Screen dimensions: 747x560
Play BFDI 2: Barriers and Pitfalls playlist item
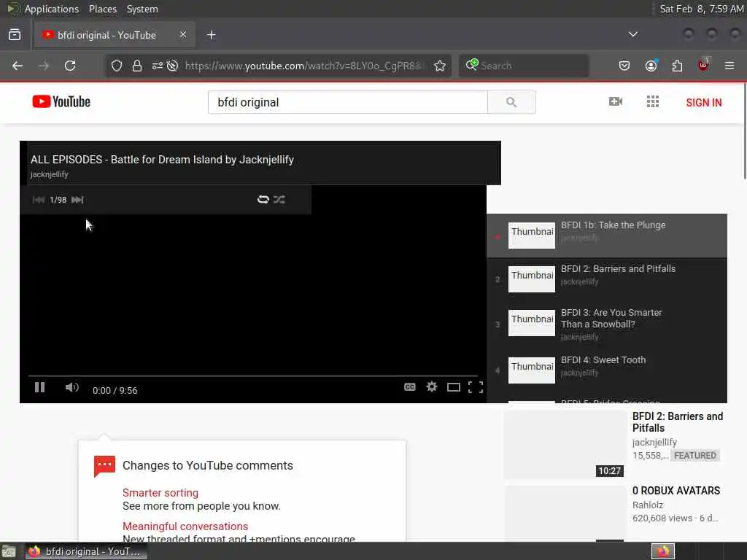(607, 279)
